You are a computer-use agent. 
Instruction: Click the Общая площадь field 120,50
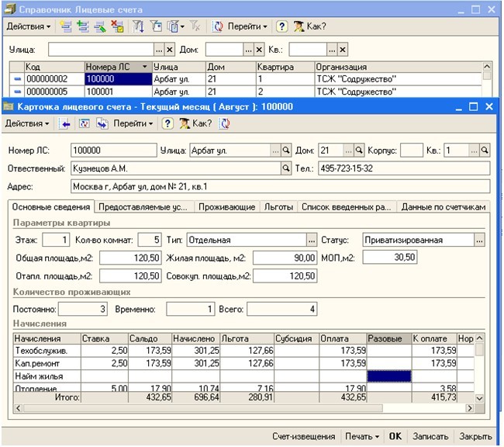130,258
